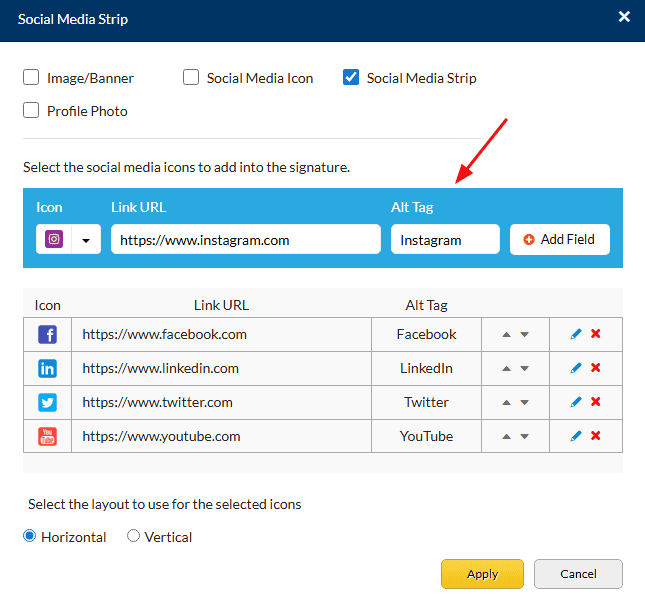Choose the Horizontal layout radio button
The width and height of the screenshot is (645, 612).
pyautogui.click(x=30, y=537)
